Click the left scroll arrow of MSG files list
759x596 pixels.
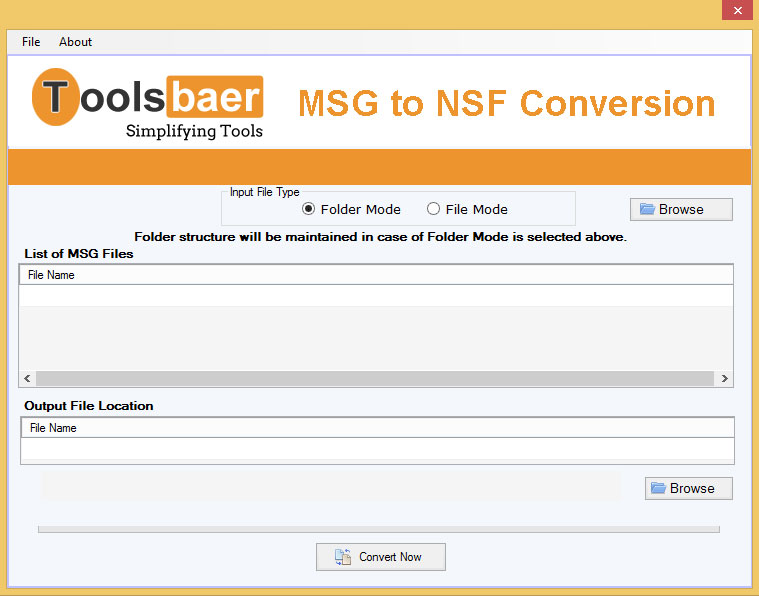pyautogui.click(x=27, y=379)
